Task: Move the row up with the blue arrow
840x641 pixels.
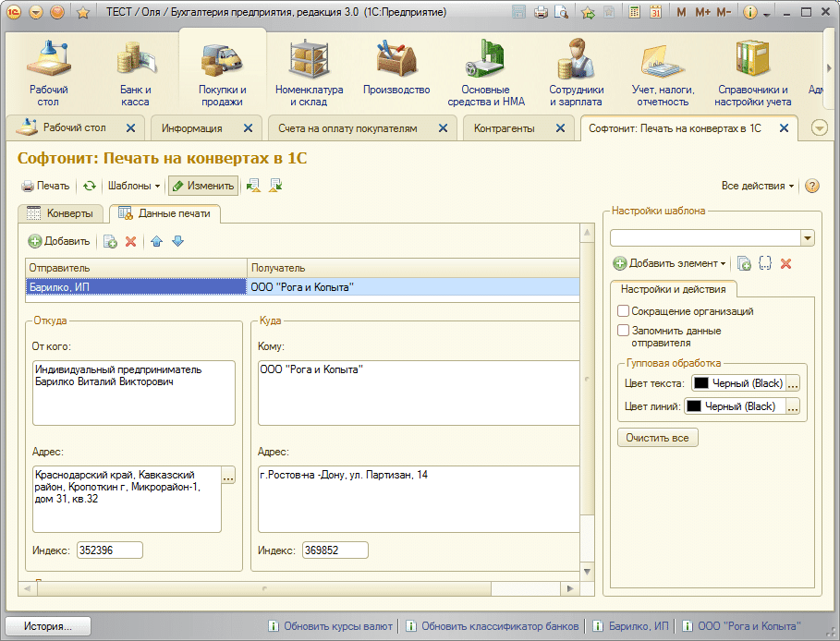Action: tap(156, 241)
